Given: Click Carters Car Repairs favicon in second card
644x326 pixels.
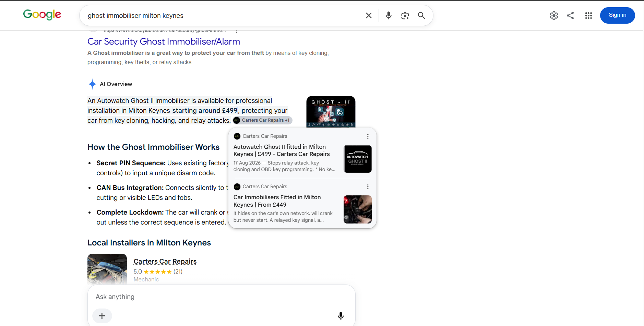Looking at the screenshot, I should tap(237, 187).
